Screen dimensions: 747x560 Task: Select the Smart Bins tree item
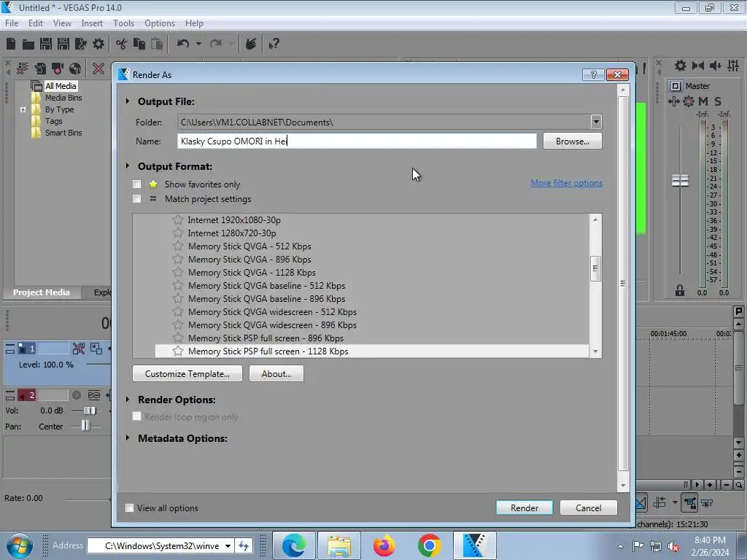coord(63,133)
